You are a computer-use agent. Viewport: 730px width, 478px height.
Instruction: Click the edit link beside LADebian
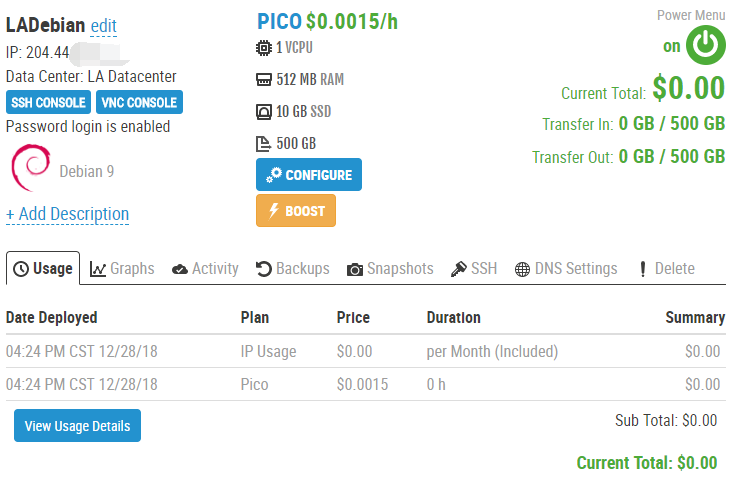(x=103, y=25)
